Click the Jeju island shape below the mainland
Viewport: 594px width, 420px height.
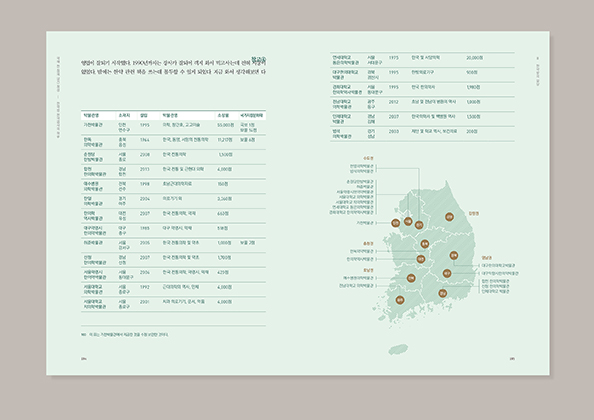click(398, 349)
